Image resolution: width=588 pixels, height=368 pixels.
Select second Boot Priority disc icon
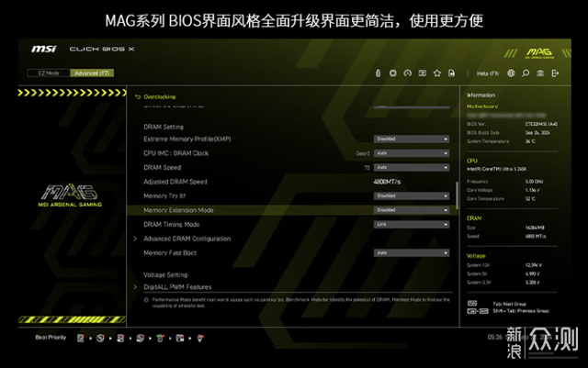100,338
